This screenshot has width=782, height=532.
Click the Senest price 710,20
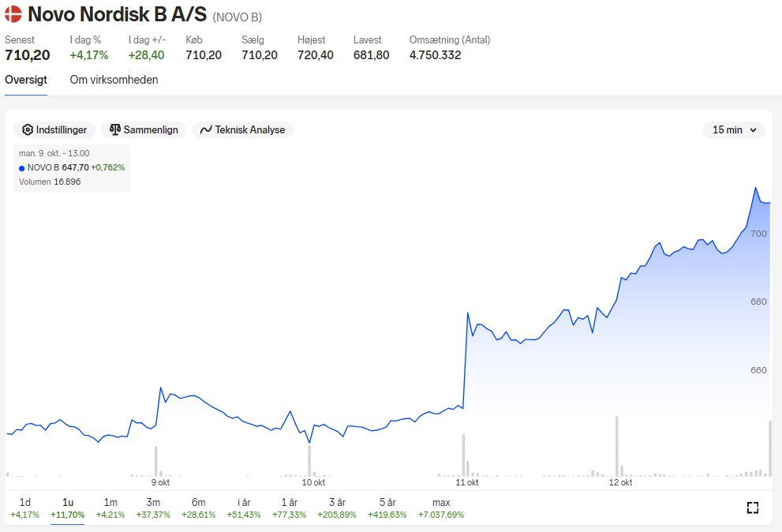tap(28, 55)
